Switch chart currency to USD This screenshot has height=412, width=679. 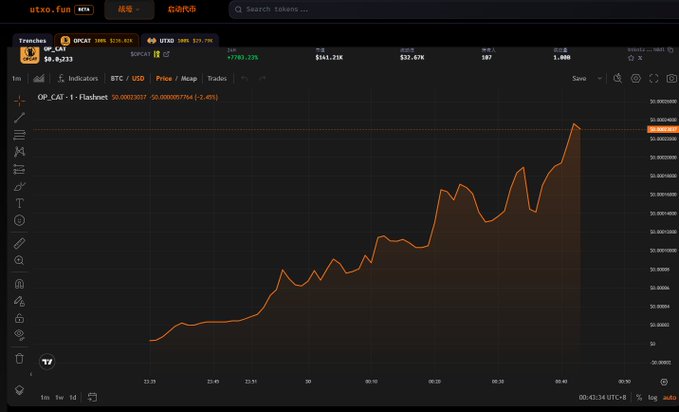click(x=138, y=78)
